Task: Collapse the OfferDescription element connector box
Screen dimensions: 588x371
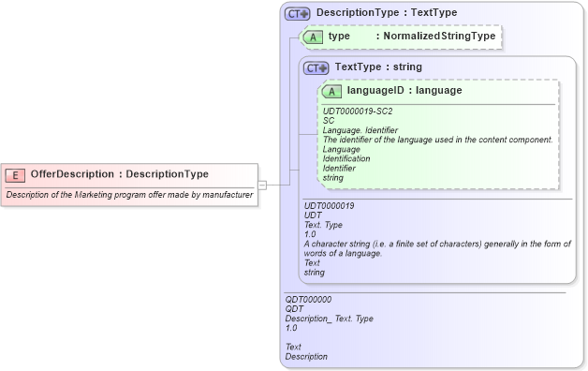Action: (262, 185)
